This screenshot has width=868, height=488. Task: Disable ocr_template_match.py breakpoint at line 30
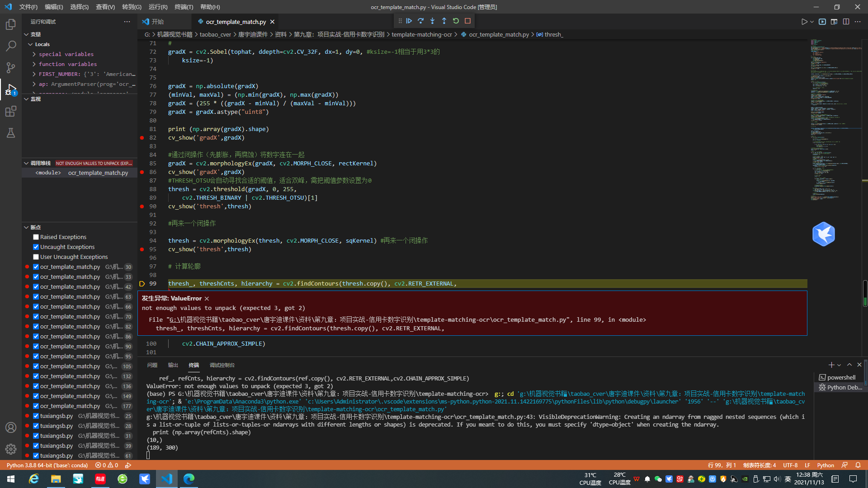coord(36,267)
